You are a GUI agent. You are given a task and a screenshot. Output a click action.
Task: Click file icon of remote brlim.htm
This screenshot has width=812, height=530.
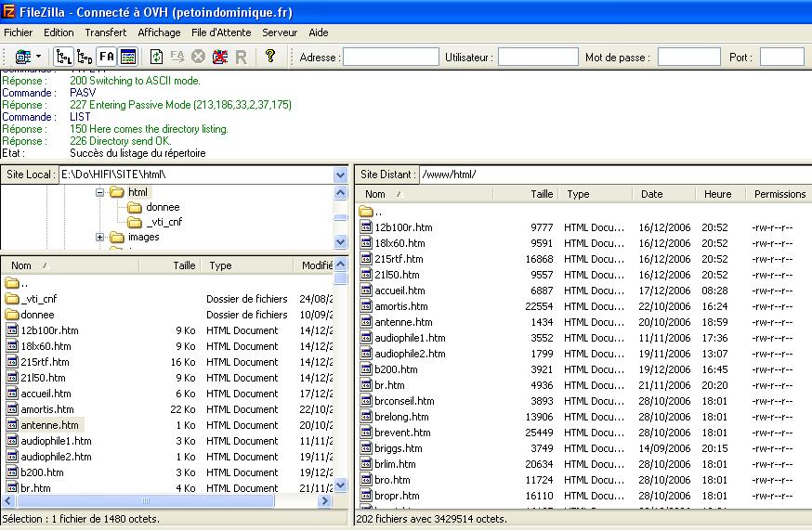(x=366, y=464)
